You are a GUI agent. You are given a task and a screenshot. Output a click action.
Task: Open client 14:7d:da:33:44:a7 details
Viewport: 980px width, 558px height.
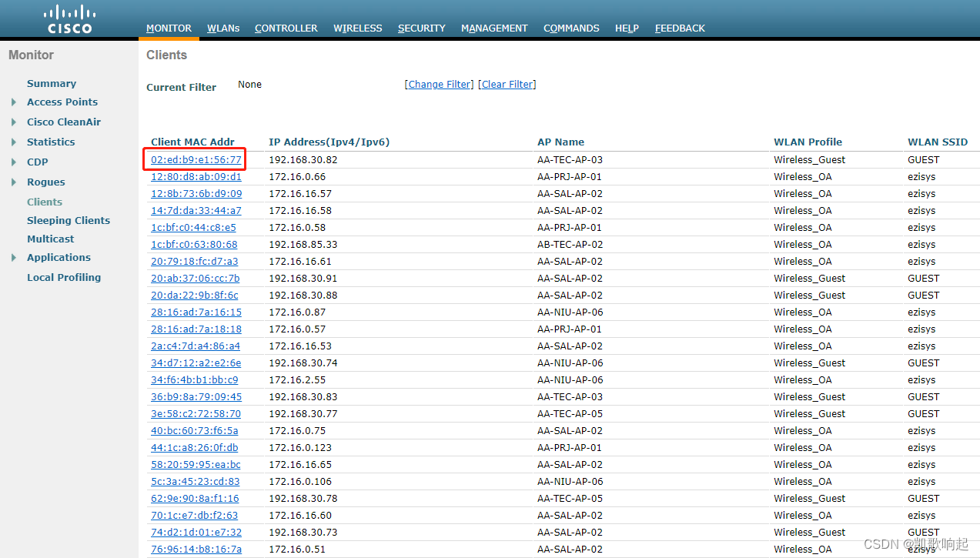(196, 211)
